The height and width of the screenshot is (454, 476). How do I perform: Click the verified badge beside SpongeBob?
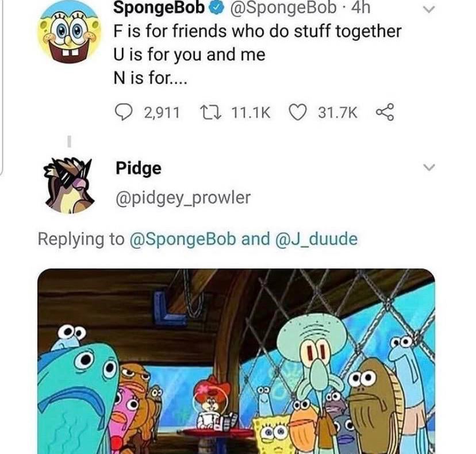pos(216,9)
